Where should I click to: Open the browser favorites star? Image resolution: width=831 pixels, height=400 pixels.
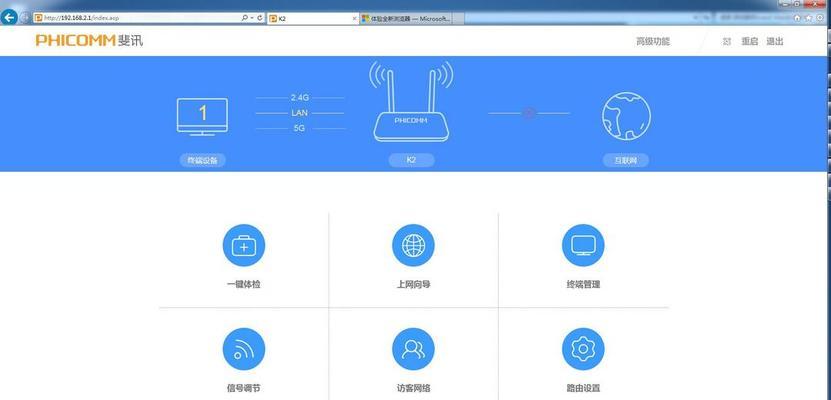click(x=808, y=17)
